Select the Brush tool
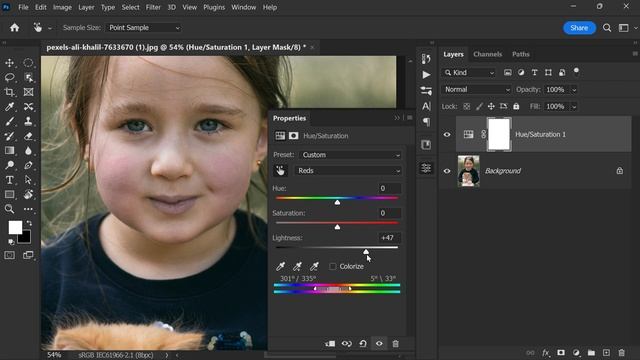 pyautogui.click(x=9, y=122)
